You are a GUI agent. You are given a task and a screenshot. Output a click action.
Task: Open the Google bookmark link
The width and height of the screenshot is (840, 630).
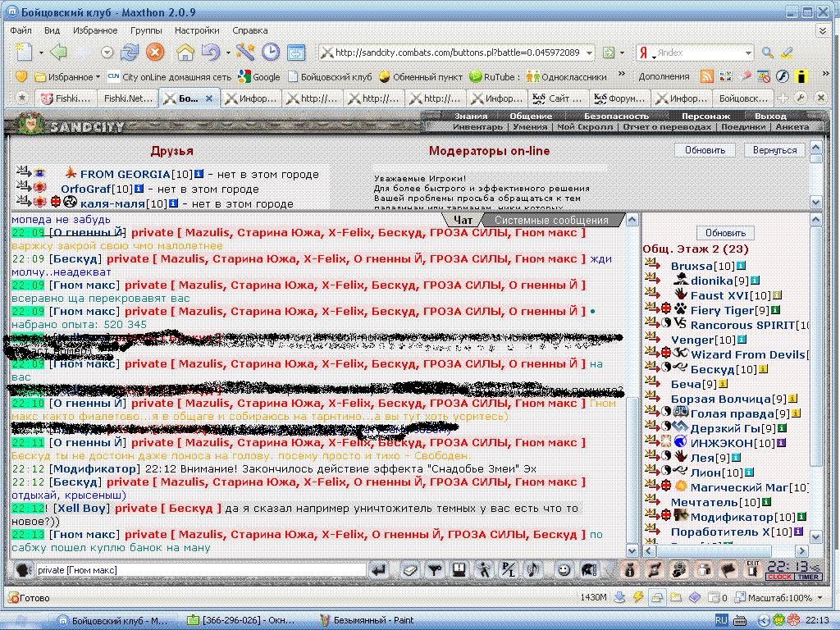(260, 76)
